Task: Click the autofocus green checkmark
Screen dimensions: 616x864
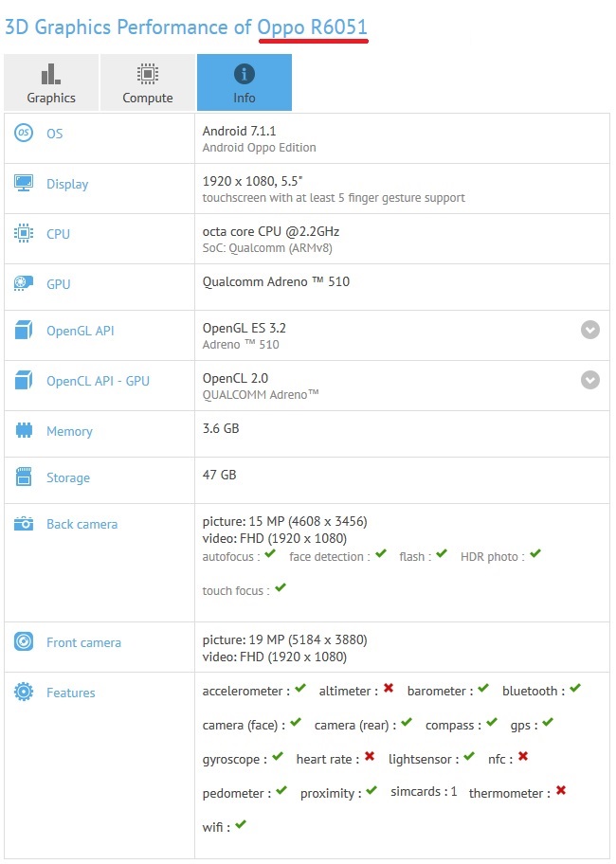Action: pyautogui.click(x=271, y=554)
